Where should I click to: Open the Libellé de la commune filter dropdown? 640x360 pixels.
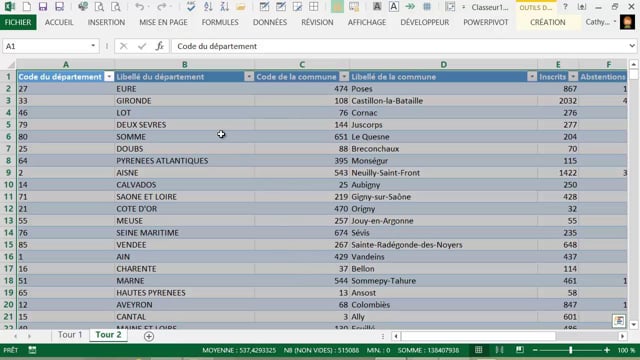[x=532, y=77]
